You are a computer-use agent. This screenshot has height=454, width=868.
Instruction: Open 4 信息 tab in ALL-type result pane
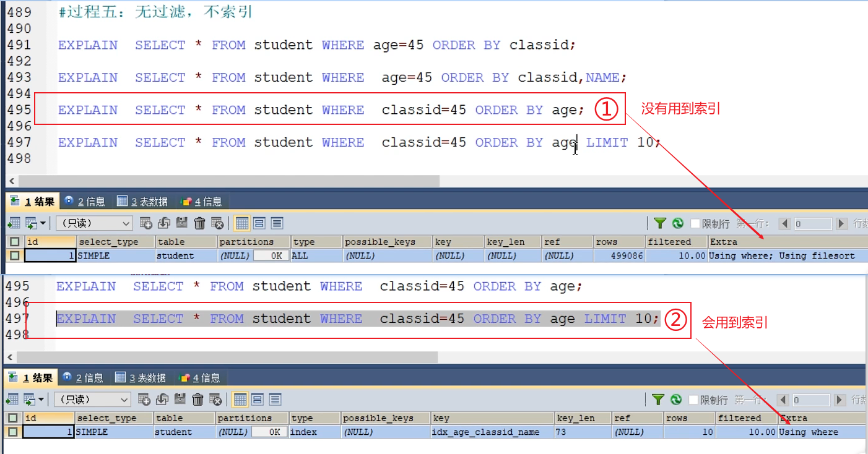(x=201, y=202)
